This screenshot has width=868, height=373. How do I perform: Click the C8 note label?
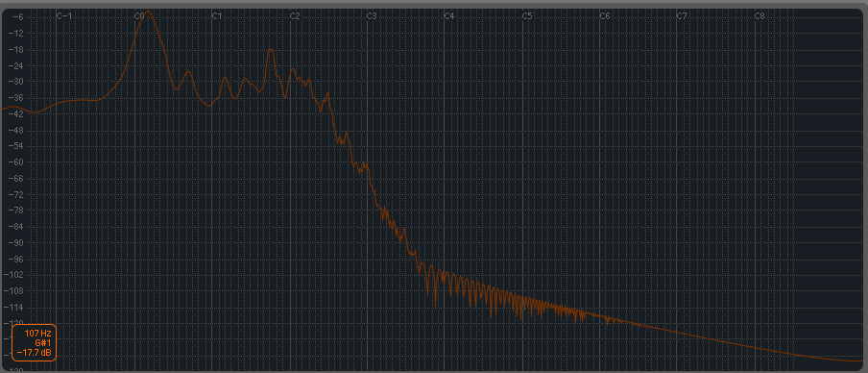(x=759, y=16)
